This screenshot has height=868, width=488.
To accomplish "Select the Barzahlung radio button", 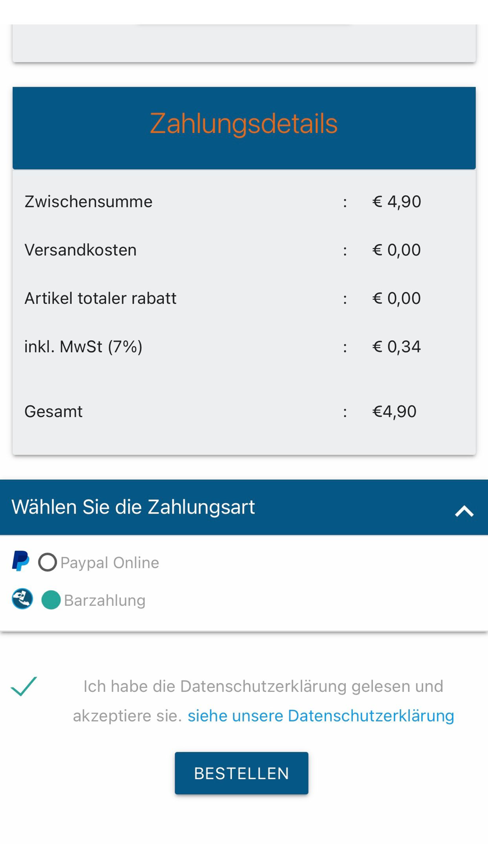I will (51, 600).
